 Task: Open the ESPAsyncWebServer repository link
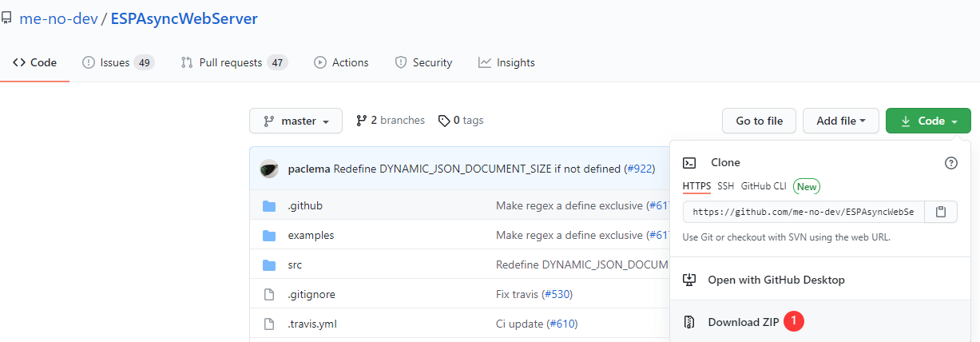[184, 18]
